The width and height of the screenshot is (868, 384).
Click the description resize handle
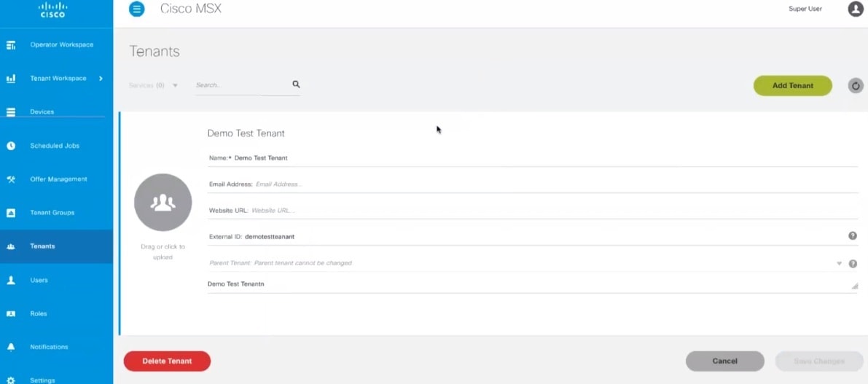pos(855,286)
